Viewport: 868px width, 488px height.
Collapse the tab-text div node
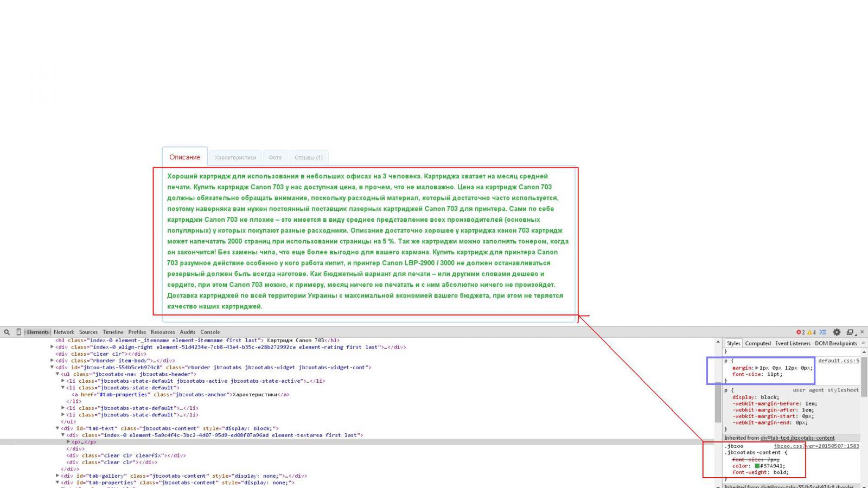[x=58, y=428]
